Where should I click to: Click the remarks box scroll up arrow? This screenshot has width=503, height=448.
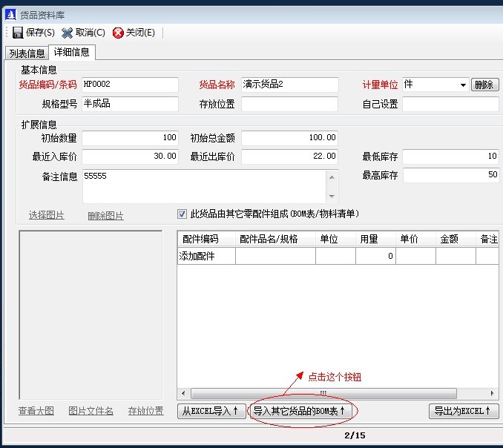click(x=333, y=176)
